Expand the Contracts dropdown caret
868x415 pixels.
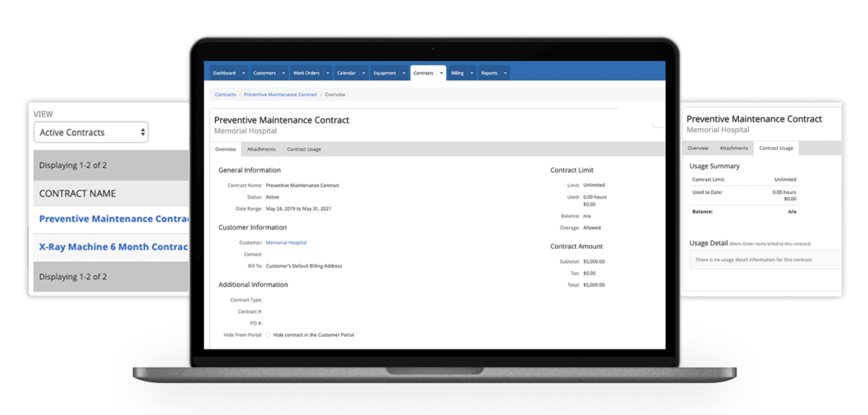pyautogui.click(x=441, y=73)
